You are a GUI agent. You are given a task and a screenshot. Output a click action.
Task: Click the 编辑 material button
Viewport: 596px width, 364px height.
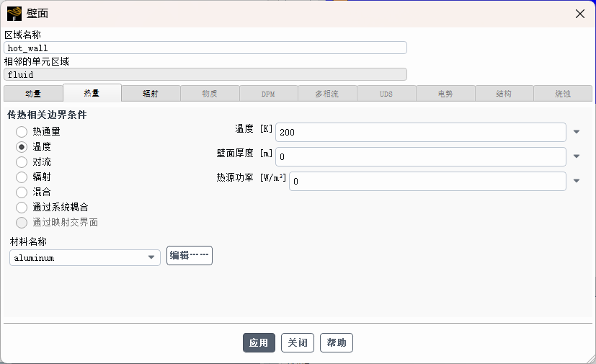190,255
